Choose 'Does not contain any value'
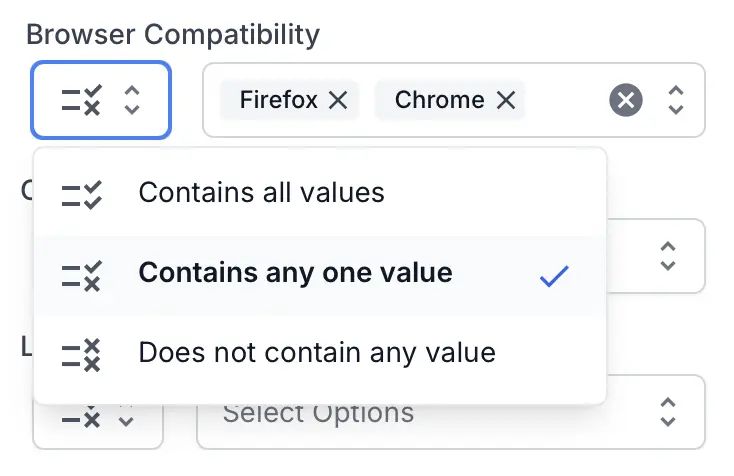 point(316,353)
